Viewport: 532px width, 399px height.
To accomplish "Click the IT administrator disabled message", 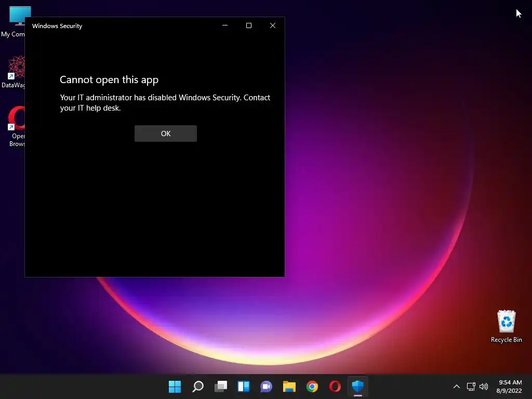I will [x=165, y=102].
